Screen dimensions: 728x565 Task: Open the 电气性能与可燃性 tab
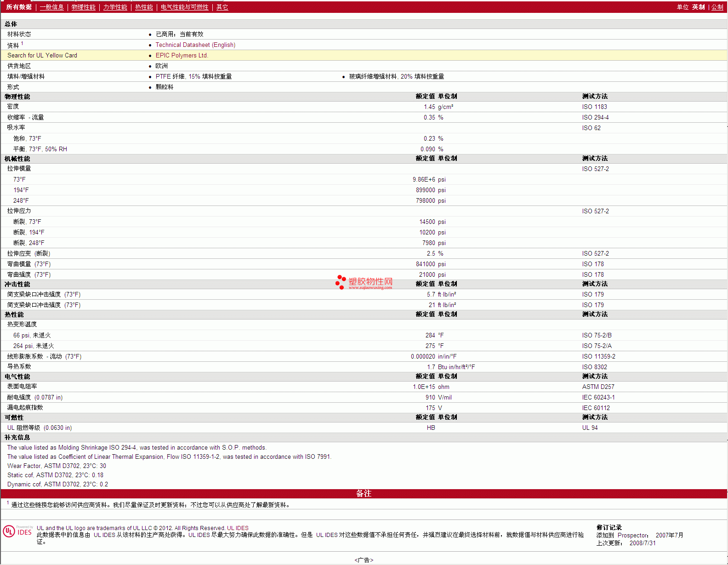[184, 7]
